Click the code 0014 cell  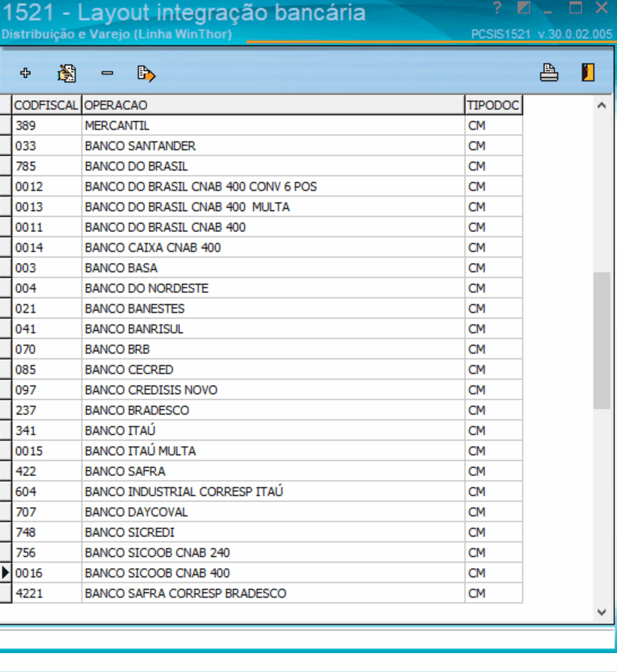point(47,248)
